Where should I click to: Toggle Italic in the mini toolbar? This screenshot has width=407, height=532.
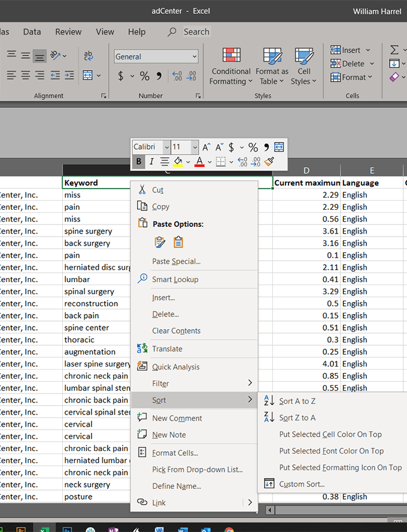[151, 161]
